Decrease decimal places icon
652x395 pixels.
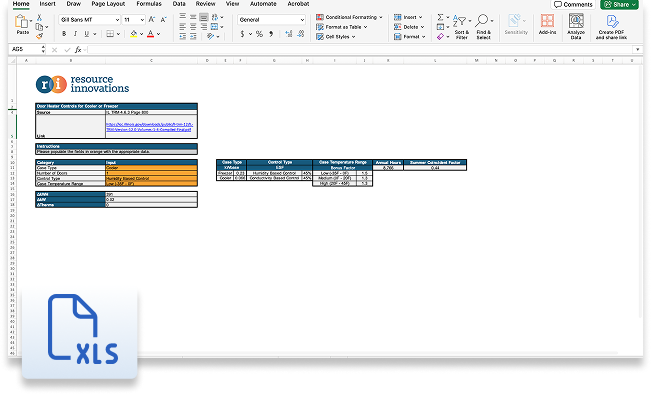pyautogui.click(x=300, y=34)
